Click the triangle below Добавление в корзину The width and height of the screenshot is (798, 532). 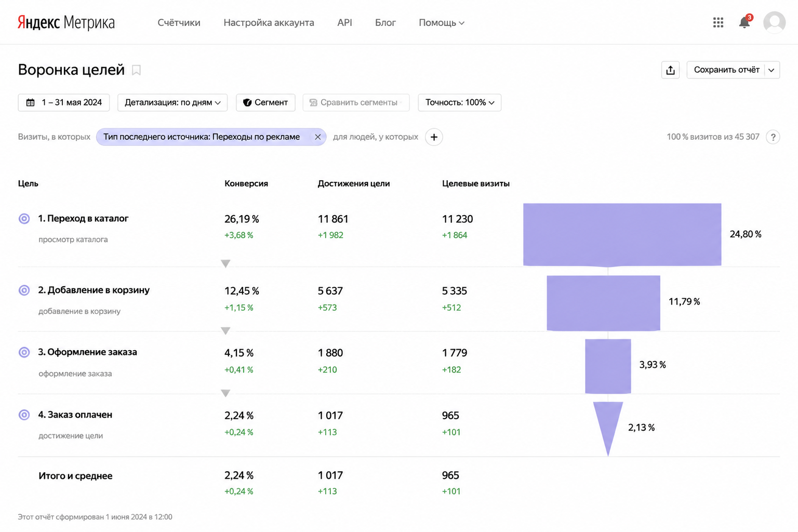[x=225, y=331]
